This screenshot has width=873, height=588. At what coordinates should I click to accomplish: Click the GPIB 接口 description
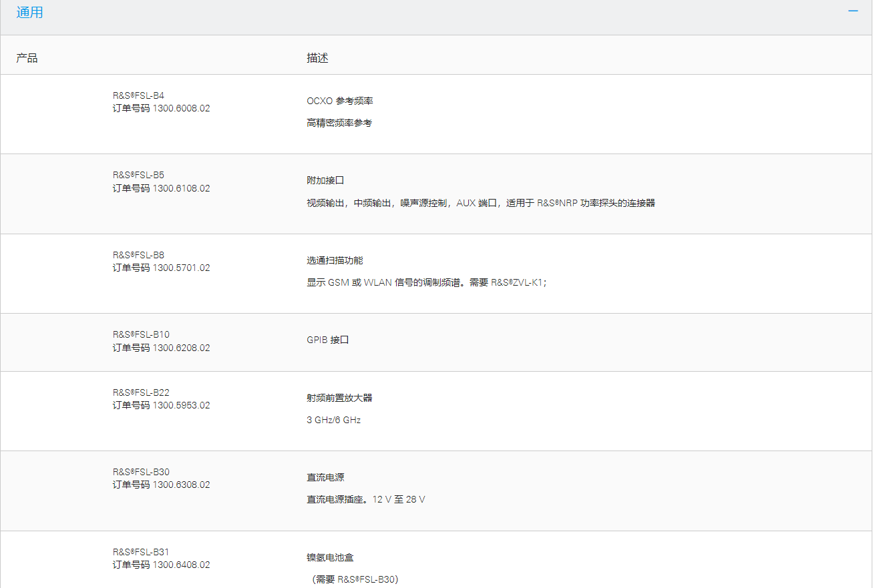click(327, 340)
